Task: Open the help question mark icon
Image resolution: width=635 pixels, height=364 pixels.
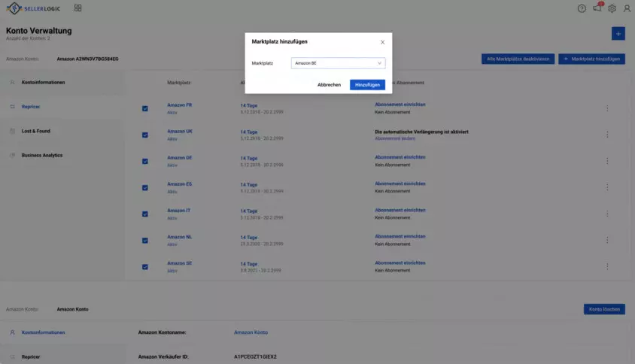Action: tap(582, 8)
